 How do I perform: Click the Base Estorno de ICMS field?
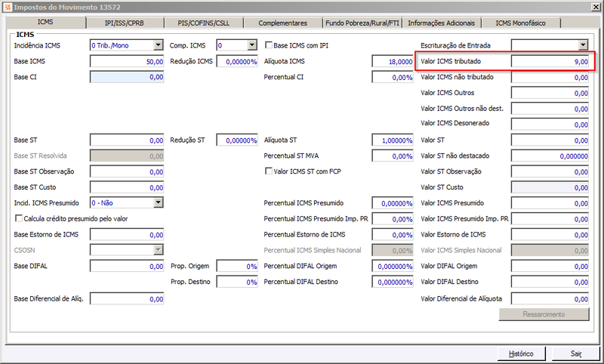[127, 235]
